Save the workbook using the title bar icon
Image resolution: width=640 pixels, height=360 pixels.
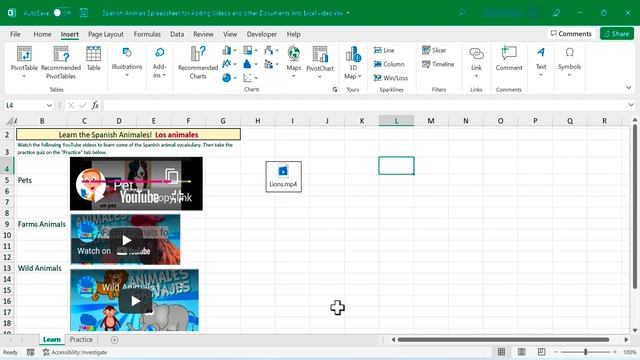click(84, 13)
